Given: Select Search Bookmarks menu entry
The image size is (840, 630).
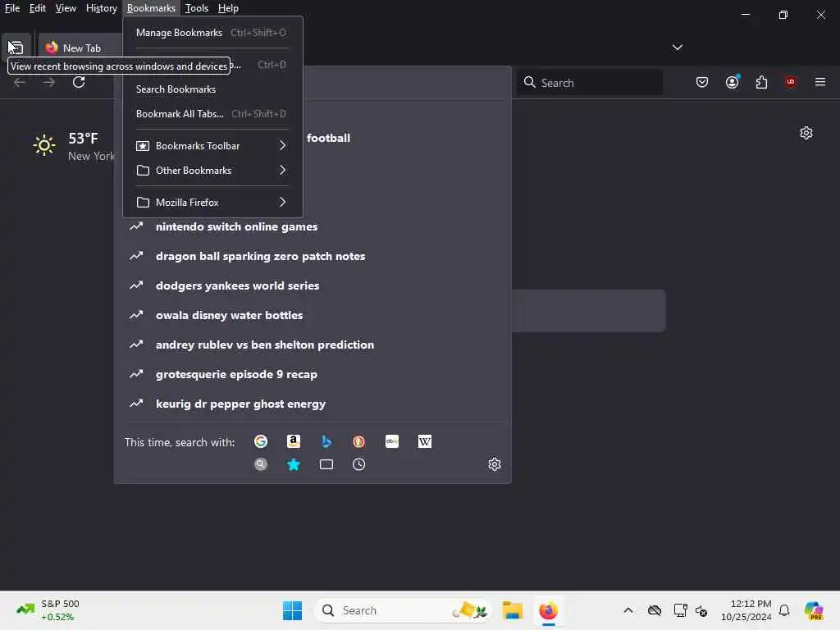Looking at the screenshot, I should click(x=212, y=89).
